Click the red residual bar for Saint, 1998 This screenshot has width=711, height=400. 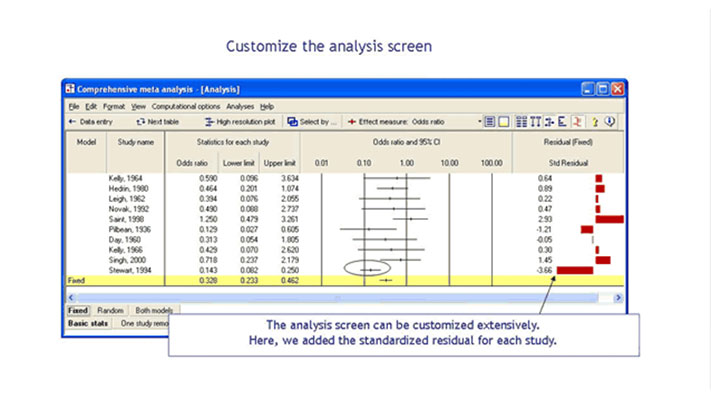coord(609,220)
